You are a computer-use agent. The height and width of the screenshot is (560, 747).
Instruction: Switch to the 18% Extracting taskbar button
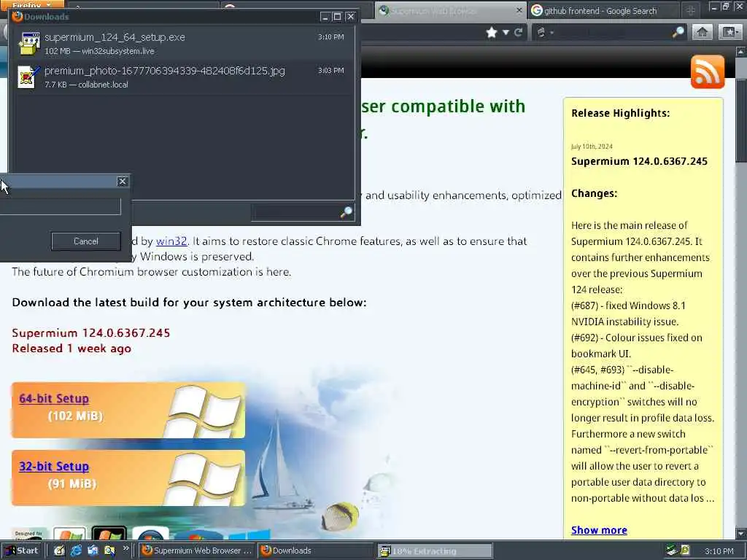click(435, 551)
